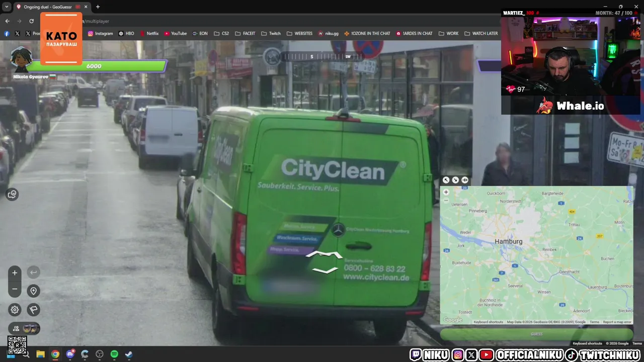Click the compass heading bar
Screen dimensions: 644x362
pos(322,57)
